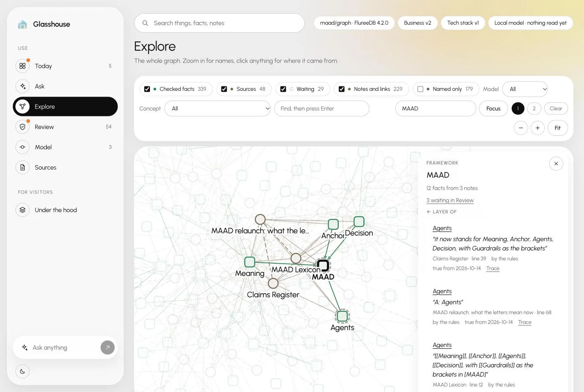
Task: Select focus depth 1
Action: click(x=518, y=108)
